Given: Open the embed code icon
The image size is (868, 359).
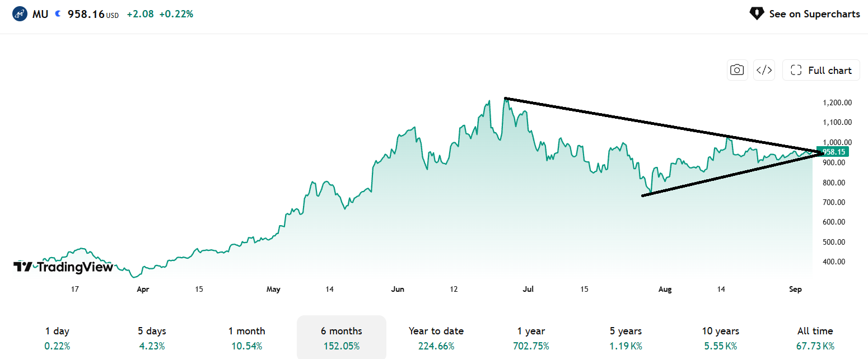Looking at the screenshot, I should [764, 70].
